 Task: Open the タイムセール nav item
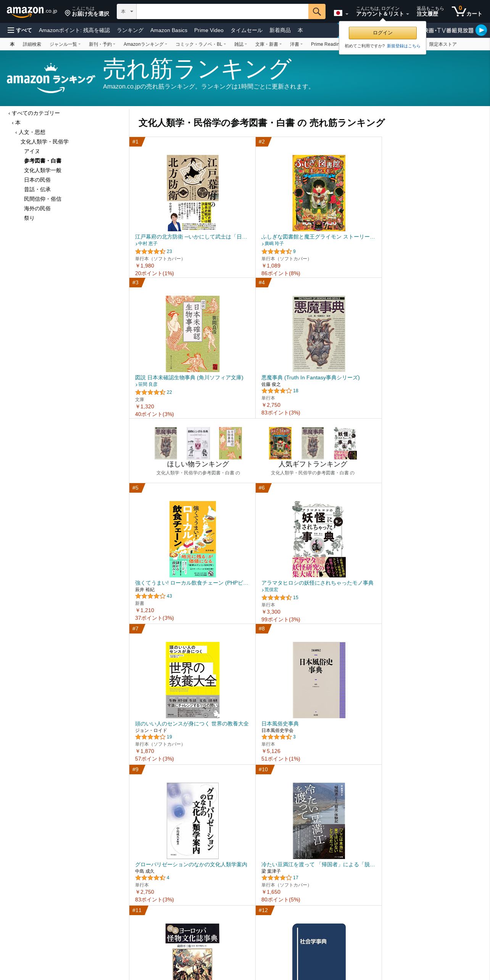(247, 30)
